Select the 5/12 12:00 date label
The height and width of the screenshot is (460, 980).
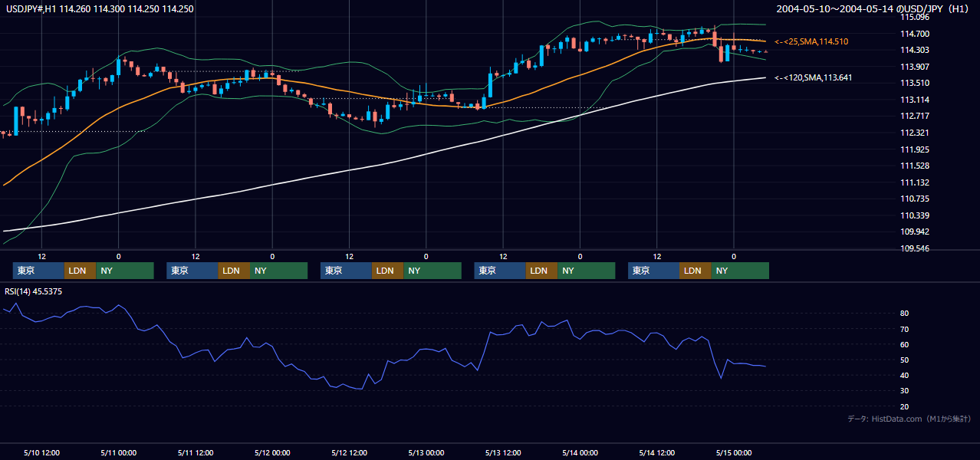click(x=349, y=453)
